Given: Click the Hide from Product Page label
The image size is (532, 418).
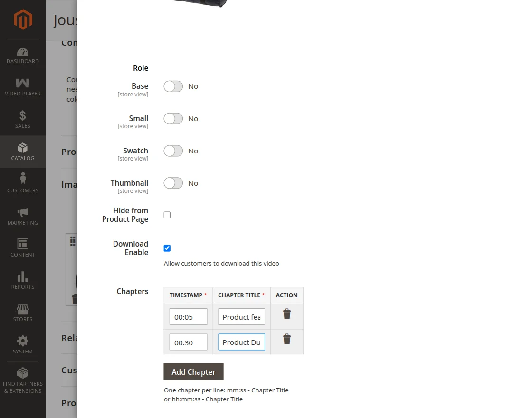Looking at the screenshot, I should coord(125,215).
